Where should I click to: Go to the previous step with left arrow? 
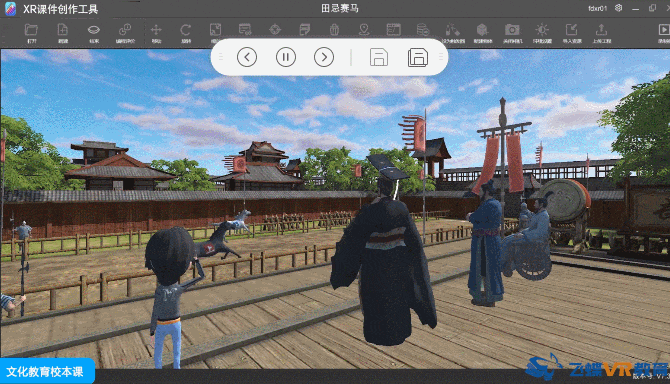pyautogui.click(x=247, y=57)
